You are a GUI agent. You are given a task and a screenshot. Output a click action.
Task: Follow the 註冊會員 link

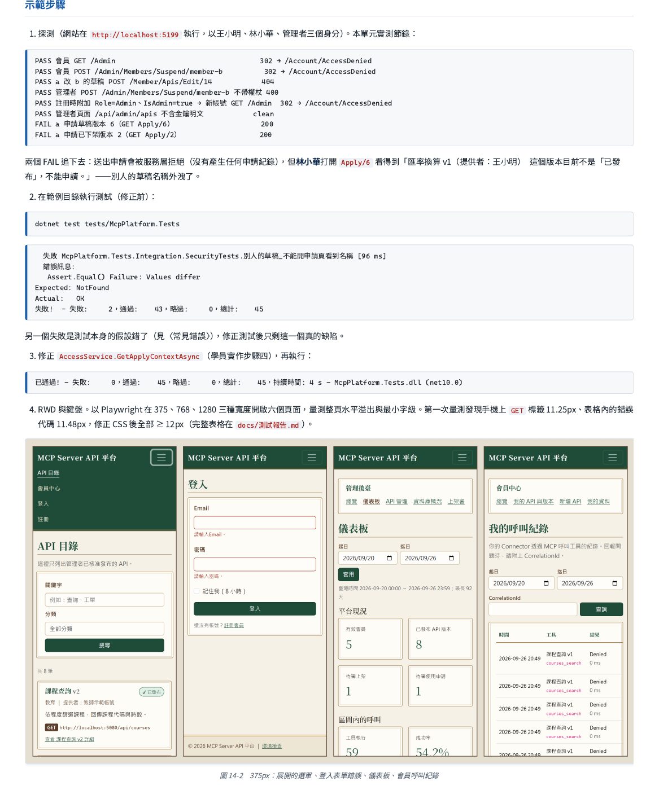point(234,625)
